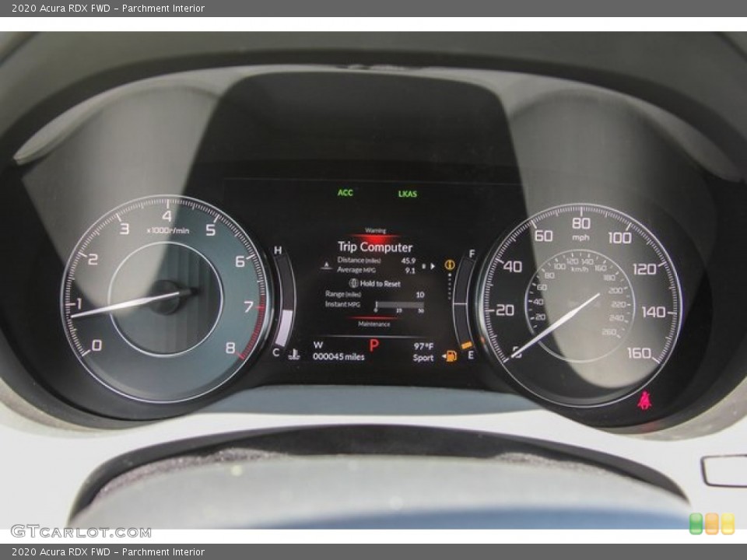Tap the right arrow beside trip values
Viewport: 747px width, 560px height.
(x=433, y=266)
